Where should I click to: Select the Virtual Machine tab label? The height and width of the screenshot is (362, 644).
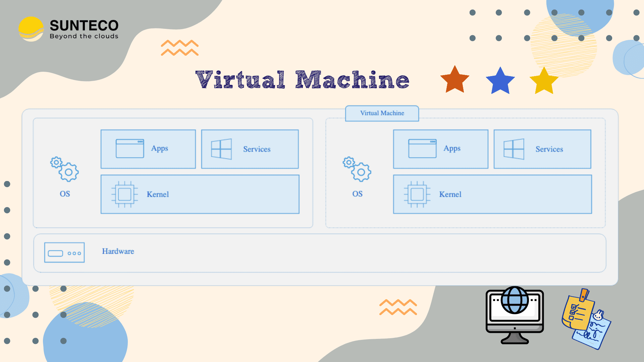(382, 113)
